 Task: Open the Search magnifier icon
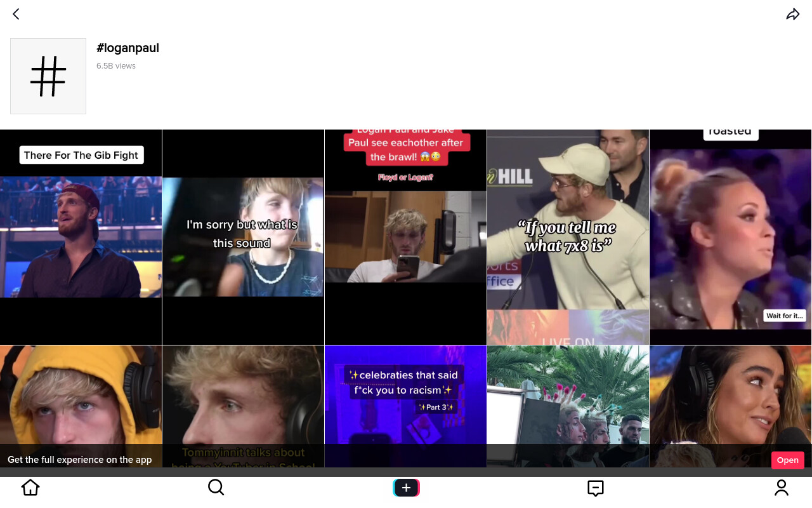point(216,488)
